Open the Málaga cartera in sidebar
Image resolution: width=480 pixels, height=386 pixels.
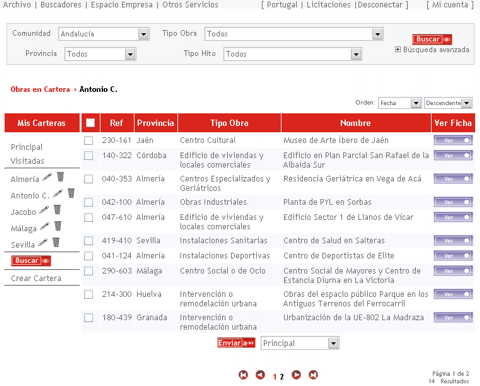(x=23, y=229)
